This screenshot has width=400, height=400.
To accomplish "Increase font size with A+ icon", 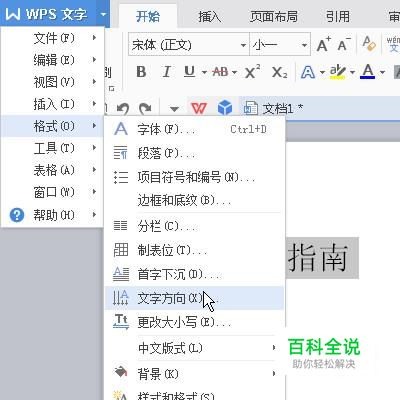I will pos(323,44).
